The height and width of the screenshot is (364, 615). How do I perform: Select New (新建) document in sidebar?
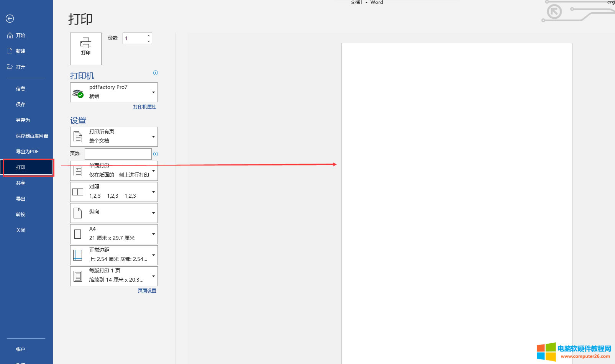coord(20,51)
